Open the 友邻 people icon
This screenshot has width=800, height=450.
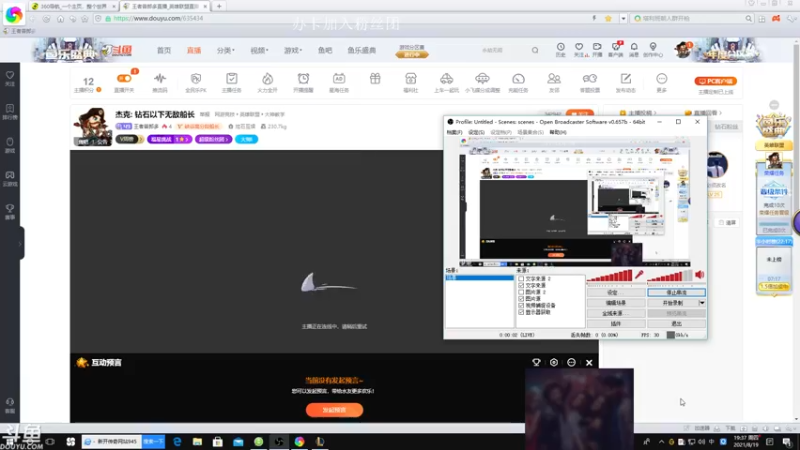(x=554, y=79)
